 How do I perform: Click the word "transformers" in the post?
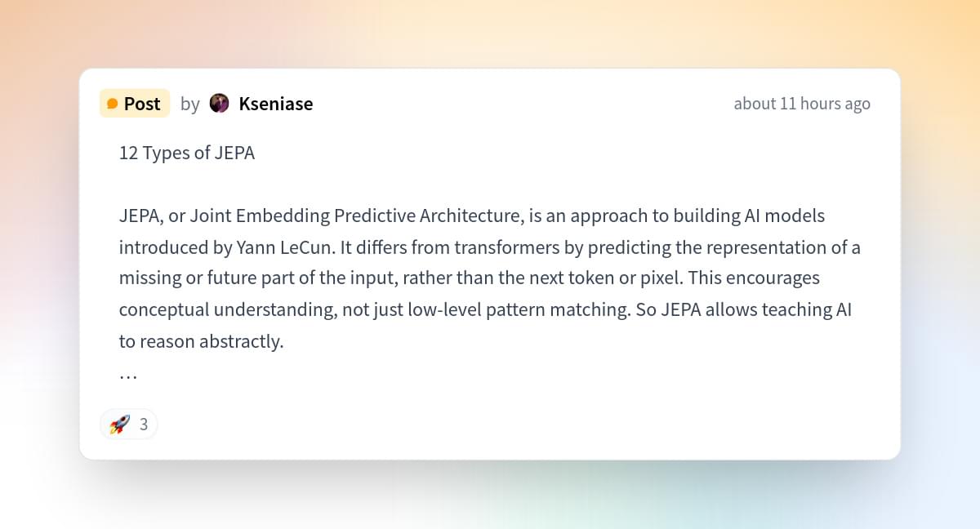(x=506, y=247)
